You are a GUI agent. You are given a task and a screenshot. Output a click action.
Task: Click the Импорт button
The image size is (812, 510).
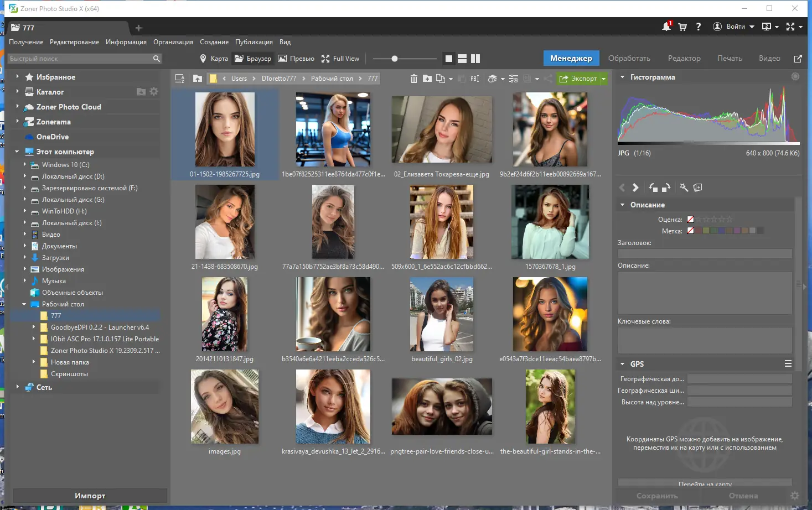click(90, 496)
